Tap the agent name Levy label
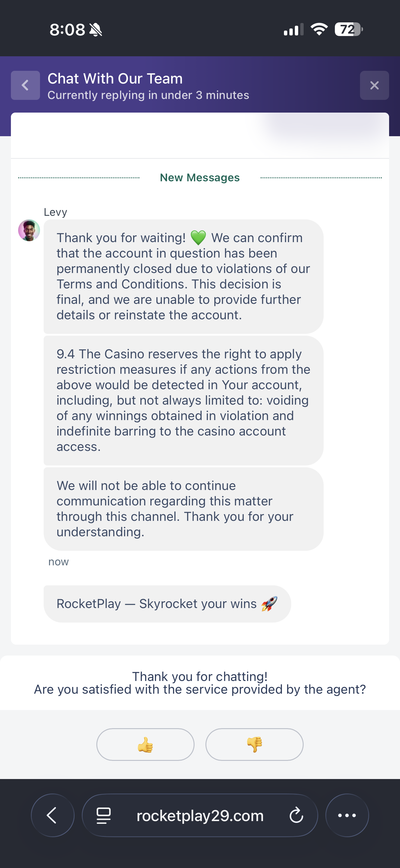 pos(56,212)
